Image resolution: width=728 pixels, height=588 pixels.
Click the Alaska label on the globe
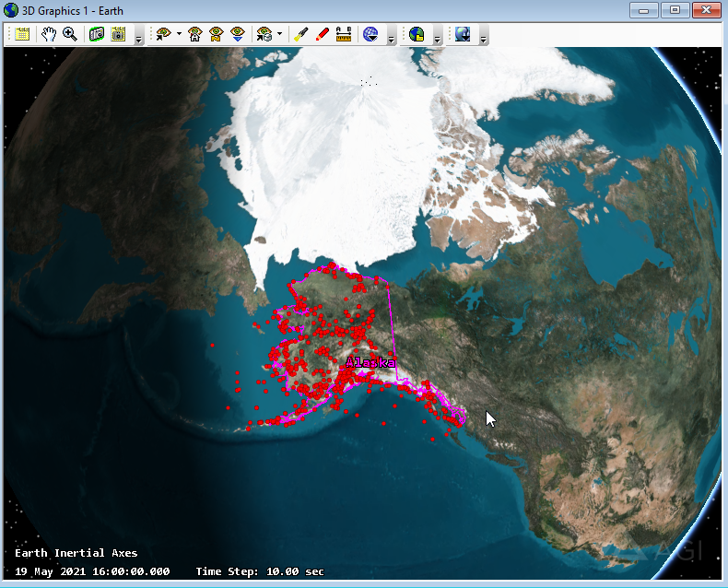coord(370,362)
